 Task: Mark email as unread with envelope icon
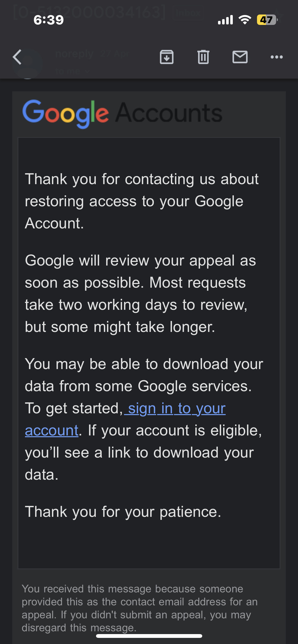coord(240,57)
